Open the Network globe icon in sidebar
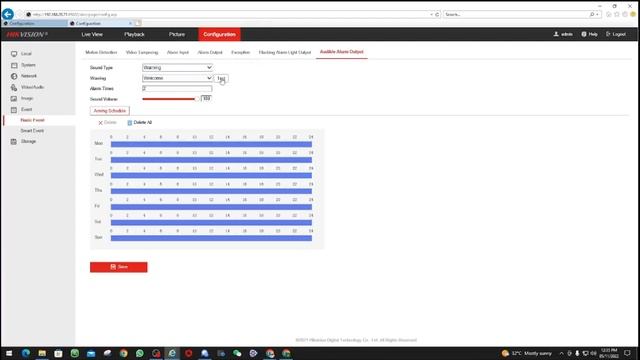The width and height of the screenshot is (640, 360). pos(14,76)
